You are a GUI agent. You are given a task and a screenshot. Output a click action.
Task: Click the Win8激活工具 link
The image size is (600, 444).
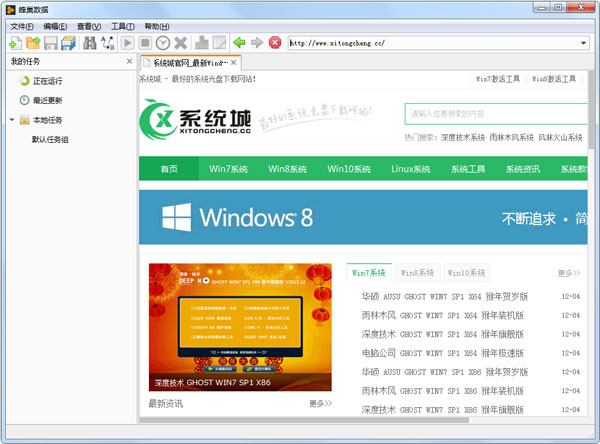point(554,79)
